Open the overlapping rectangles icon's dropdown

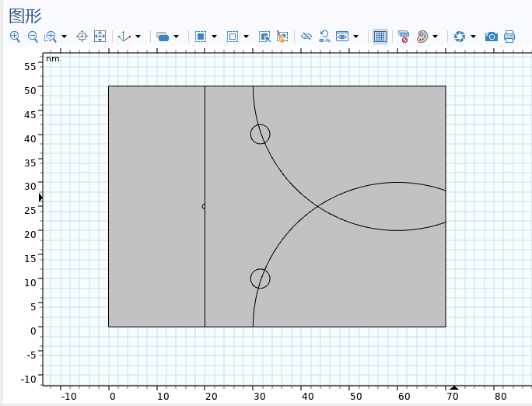point(176,37)
